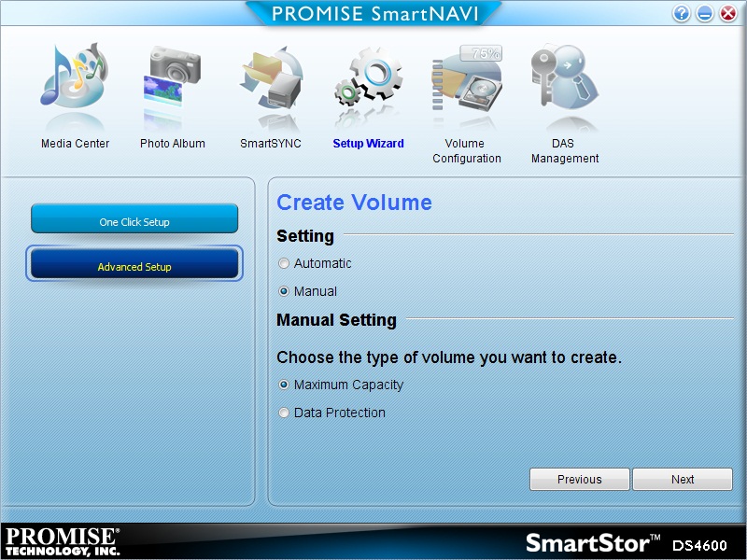Viewport: 747px width, 560px height.
Task: Click the Setup Wizard label
Action: [x=368, y=144]
